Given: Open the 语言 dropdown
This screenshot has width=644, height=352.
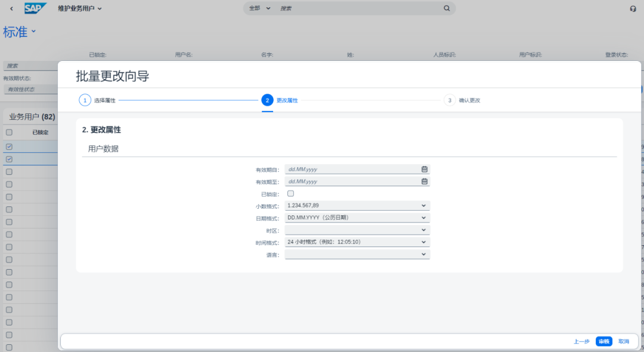Looking at the screenshot, I should click(423, 254).
